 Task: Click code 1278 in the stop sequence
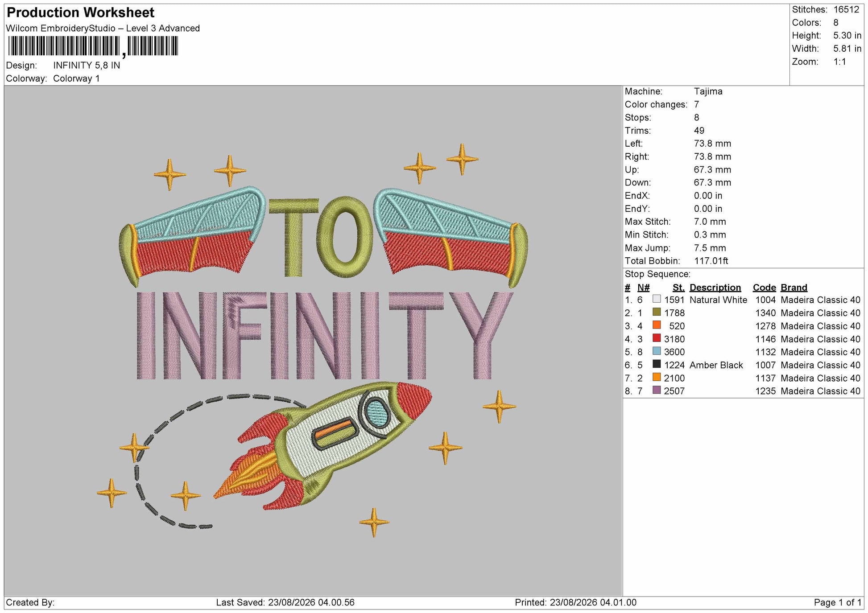[x=765, y=326]
